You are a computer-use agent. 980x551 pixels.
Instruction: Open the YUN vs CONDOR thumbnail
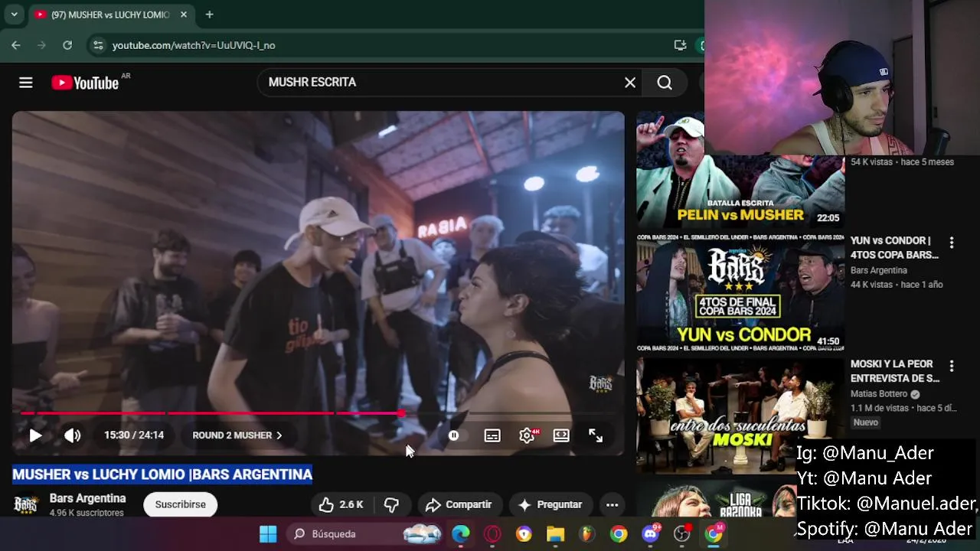tap(740, 292)
